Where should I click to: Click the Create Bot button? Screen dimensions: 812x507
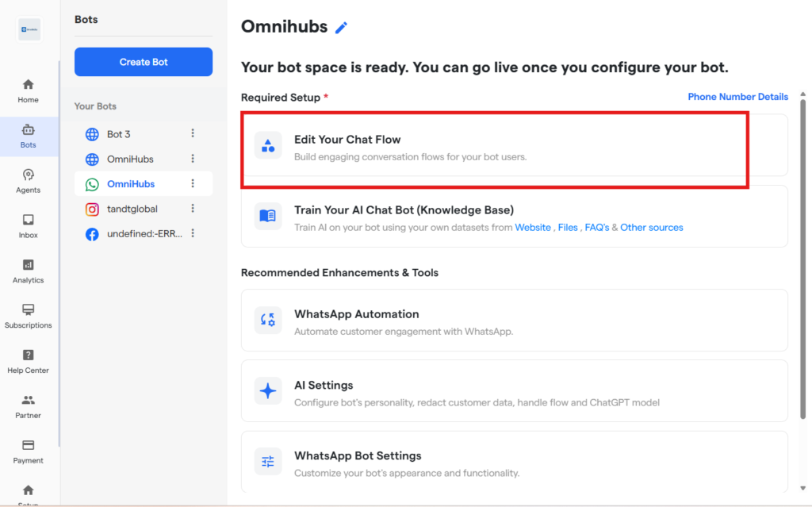click(x=144, y=62)
